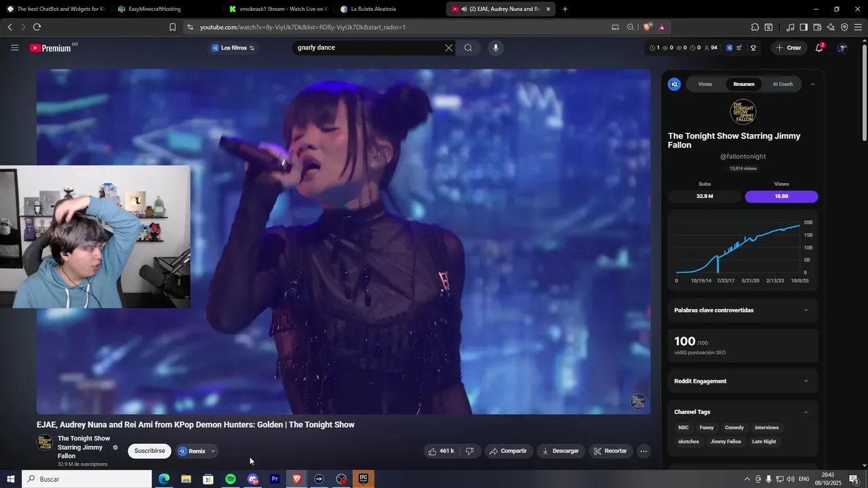Open browser extensions puzzle icon

(x=755, y=27)
